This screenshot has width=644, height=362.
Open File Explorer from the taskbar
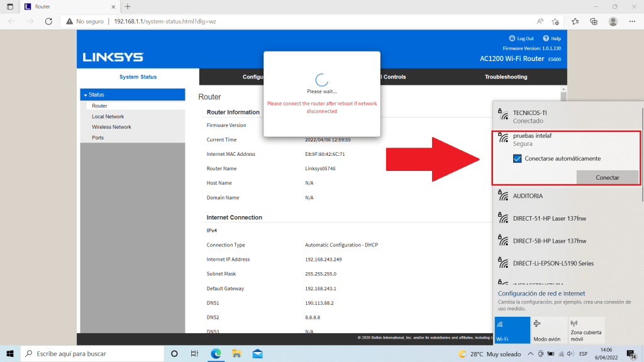(236, 353)
